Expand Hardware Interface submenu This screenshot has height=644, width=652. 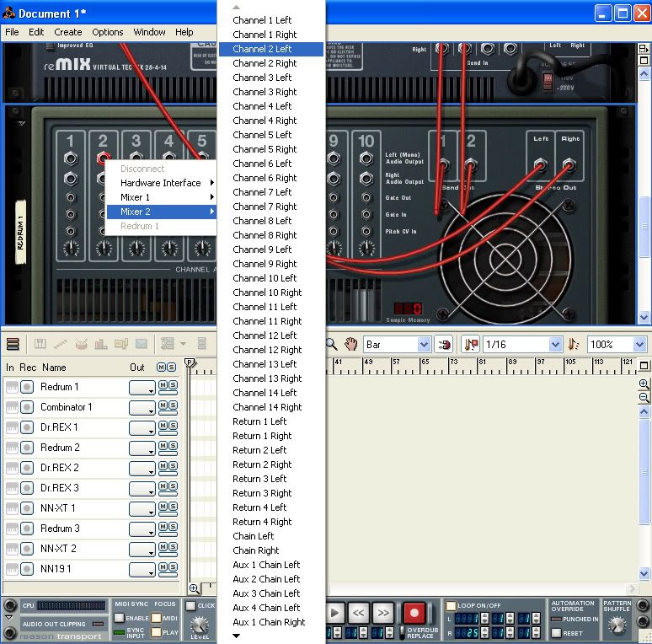(x=162, y=183)
